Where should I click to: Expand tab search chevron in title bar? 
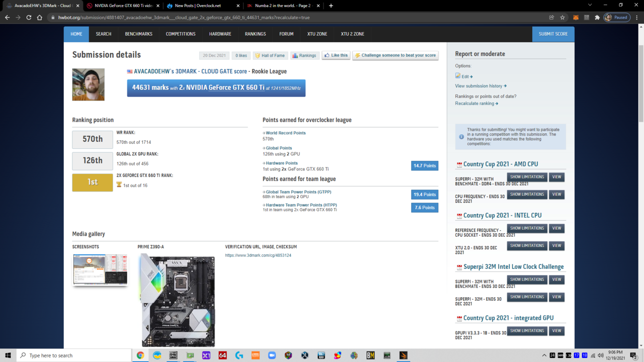(590, 6)
